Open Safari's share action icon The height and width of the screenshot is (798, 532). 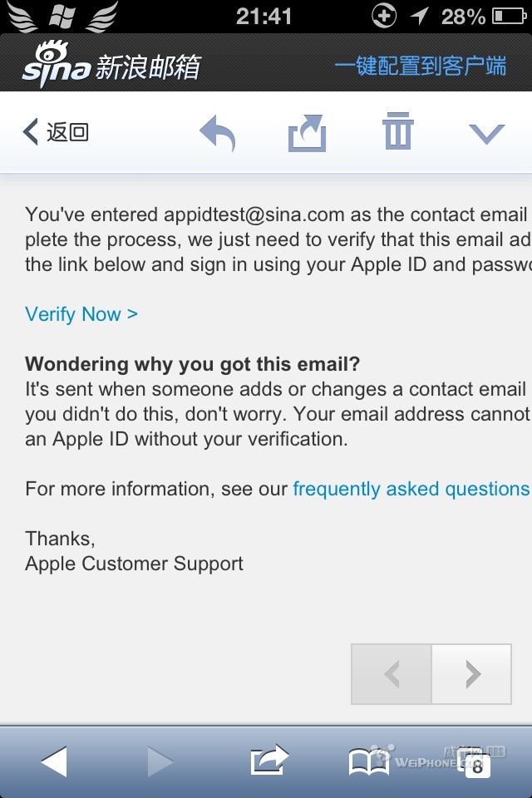[x=268, y=761]
